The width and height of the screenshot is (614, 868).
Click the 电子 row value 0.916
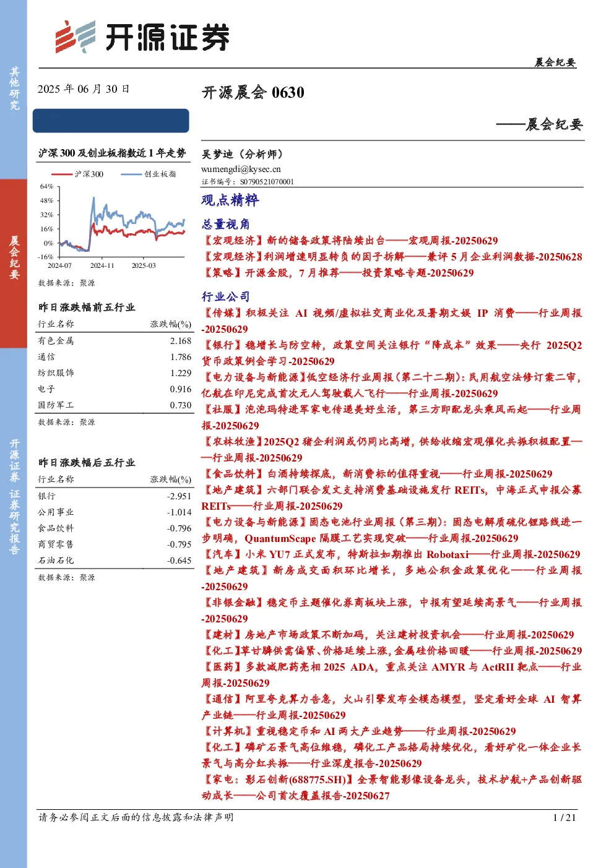[181, 389]
